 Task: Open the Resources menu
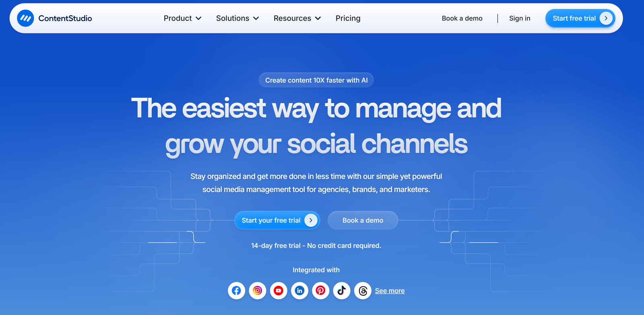(297, 18)
